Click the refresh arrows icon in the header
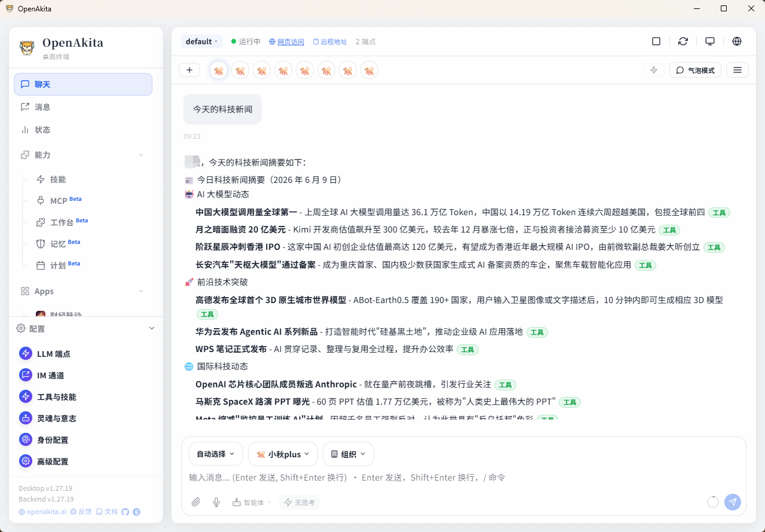 tap(683, 41)
